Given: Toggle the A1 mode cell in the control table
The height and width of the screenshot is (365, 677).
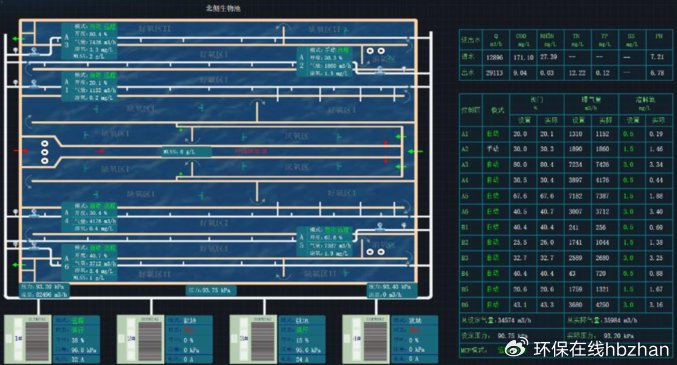Looking at the screenshot, I should pos(493,134).
